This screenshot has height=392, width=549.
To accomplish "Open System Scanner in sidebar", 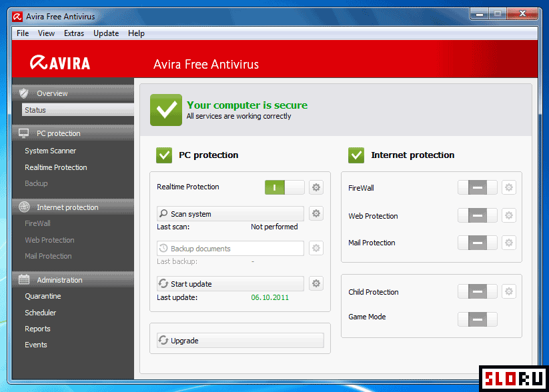I will (51, 151).
